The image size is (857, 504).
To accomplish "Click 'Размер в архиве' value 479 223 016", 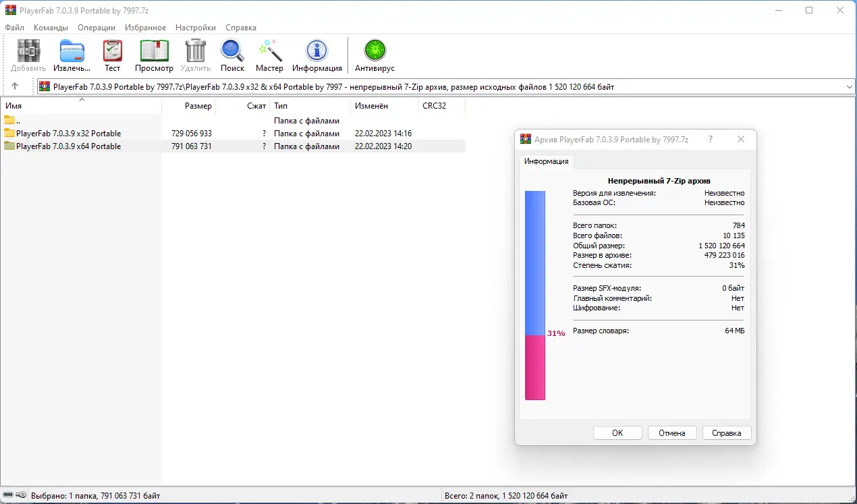I will (x=725, y=256).
